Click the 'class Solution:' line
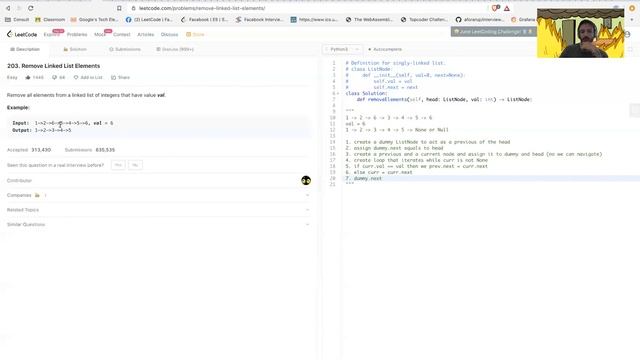 pyautogui.click(x=366, y=93)
